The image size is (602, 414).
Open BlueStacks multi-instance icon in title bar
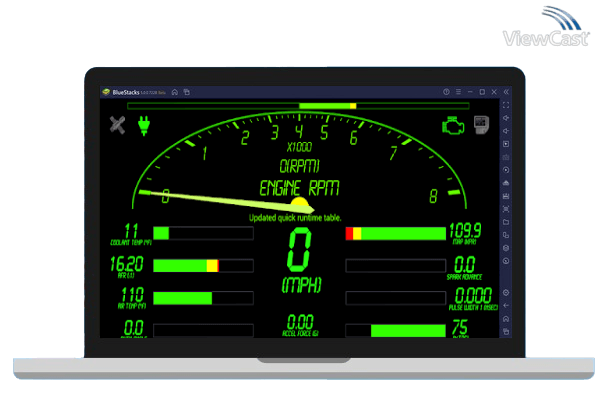coord(186,92)
